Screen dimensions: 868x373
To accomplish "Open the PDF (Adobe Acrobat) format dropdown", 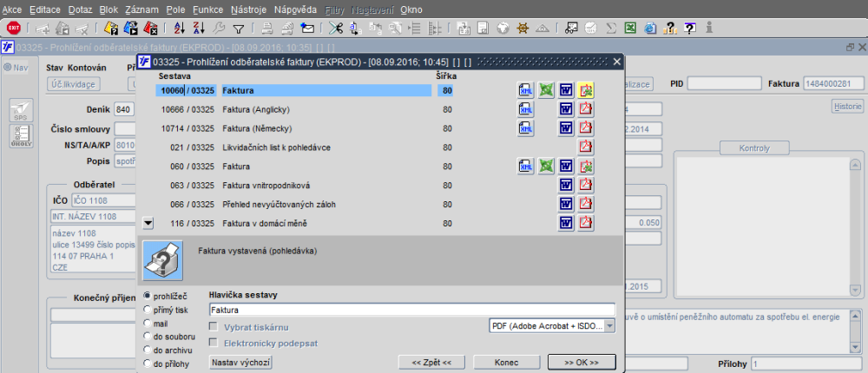I will tap(552, 326).
